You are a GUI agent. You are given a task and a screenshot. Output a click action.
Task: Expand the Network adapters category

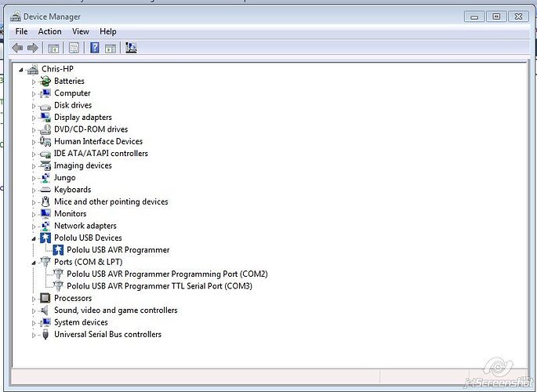tap(34, 226)
